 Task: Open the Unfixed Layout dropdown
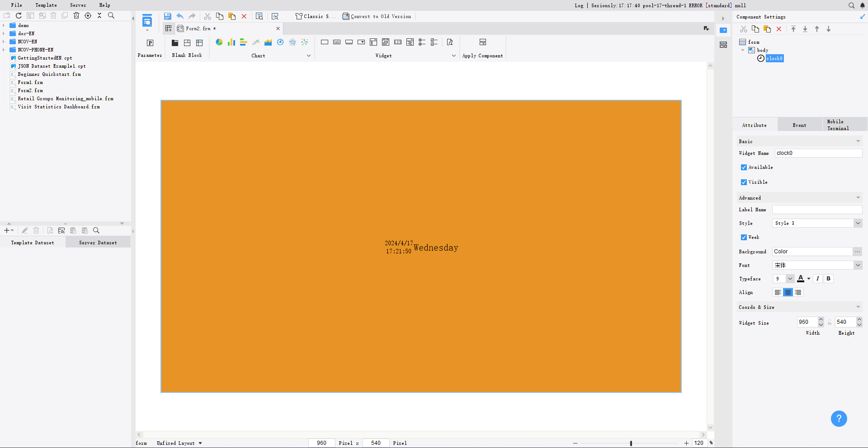179,443
